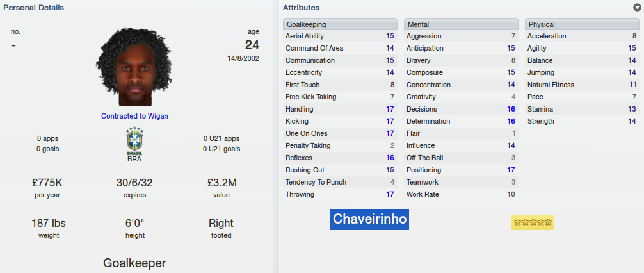644x273 pixels.
Task: Click the Goalkeeping column header
Action: [x=340, y=24]
